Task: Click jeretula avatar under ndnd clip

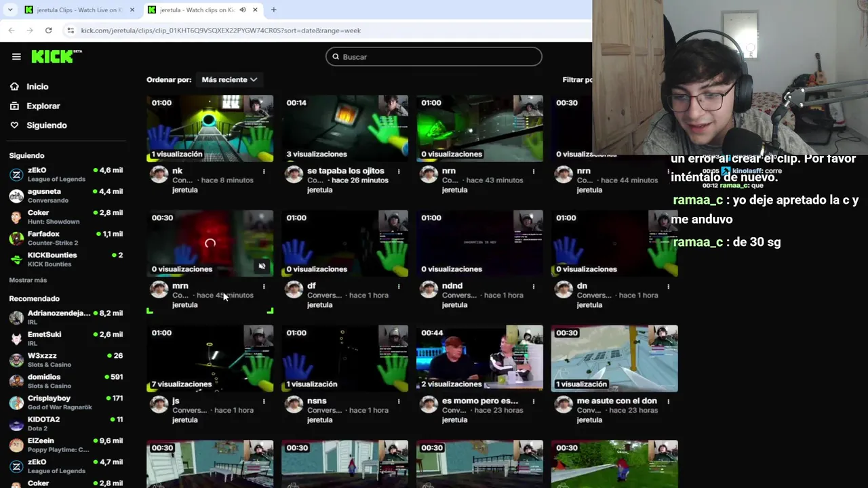Action: pyautogui.click(x=429, y=289)
